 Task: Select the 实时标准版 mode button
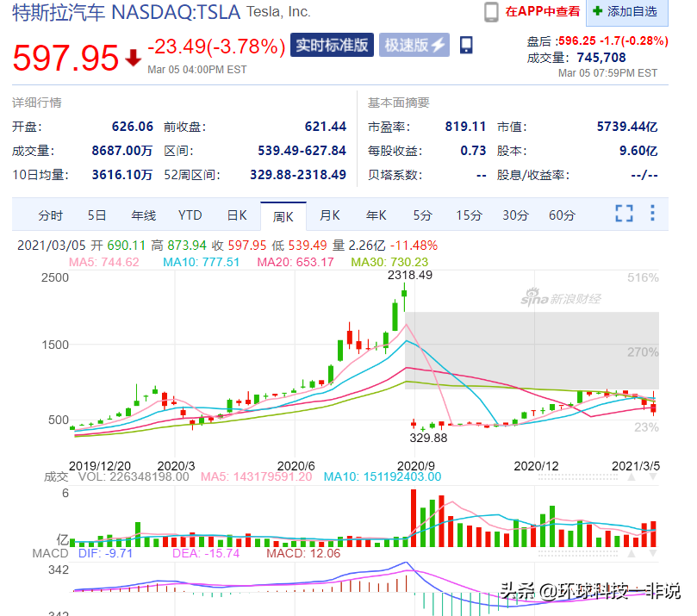(332, 45)
